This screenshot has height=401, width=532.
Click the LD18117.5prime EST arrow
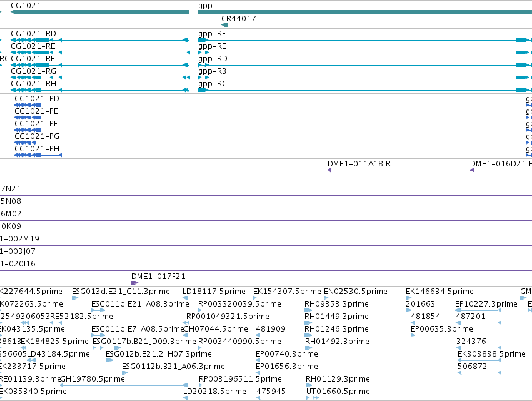[x=185, y=298]
